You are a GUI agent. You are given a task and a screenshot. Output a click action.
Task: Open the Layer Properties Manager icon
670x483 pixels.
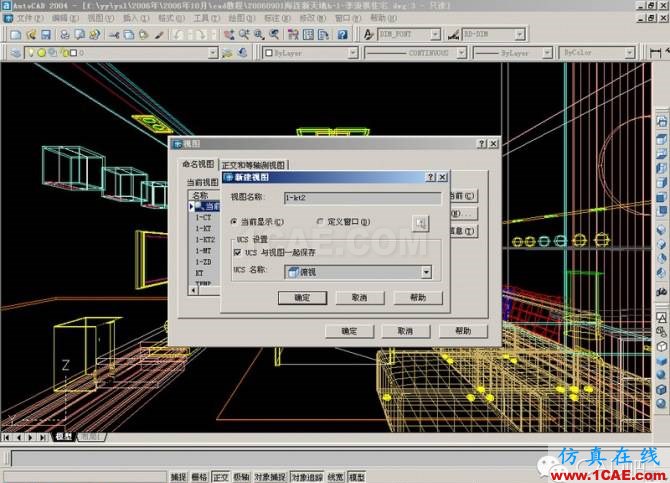tap(15, 53)
